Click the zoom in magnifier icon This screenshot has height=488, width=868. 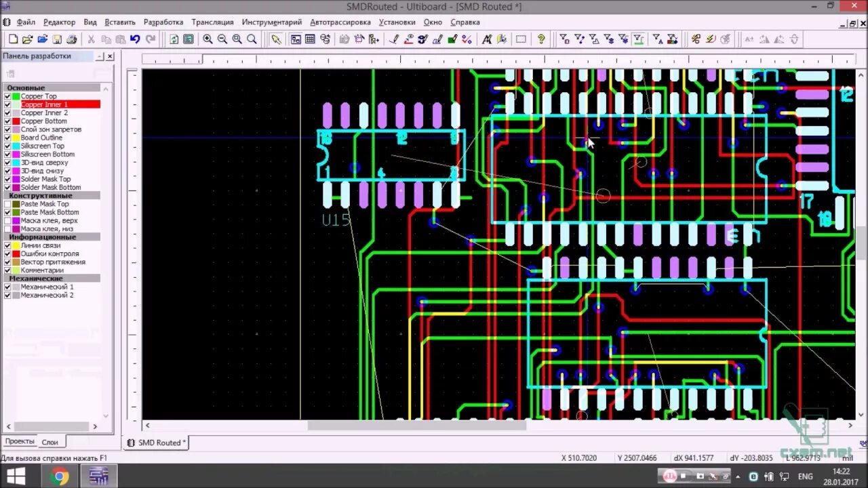pyautogui.click(x=208, y=39)
